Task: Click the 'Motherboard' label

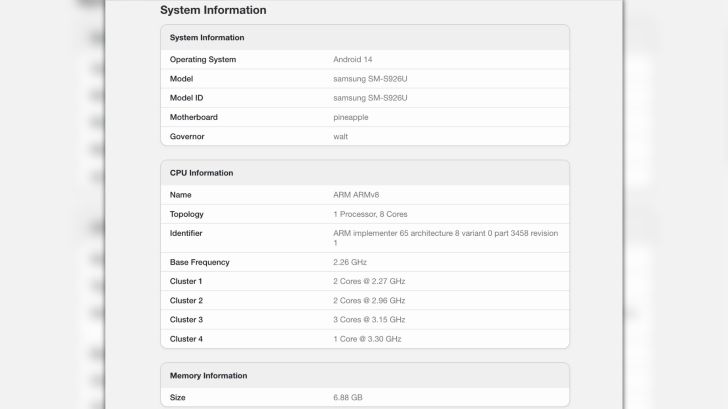Action: (194, 117)
